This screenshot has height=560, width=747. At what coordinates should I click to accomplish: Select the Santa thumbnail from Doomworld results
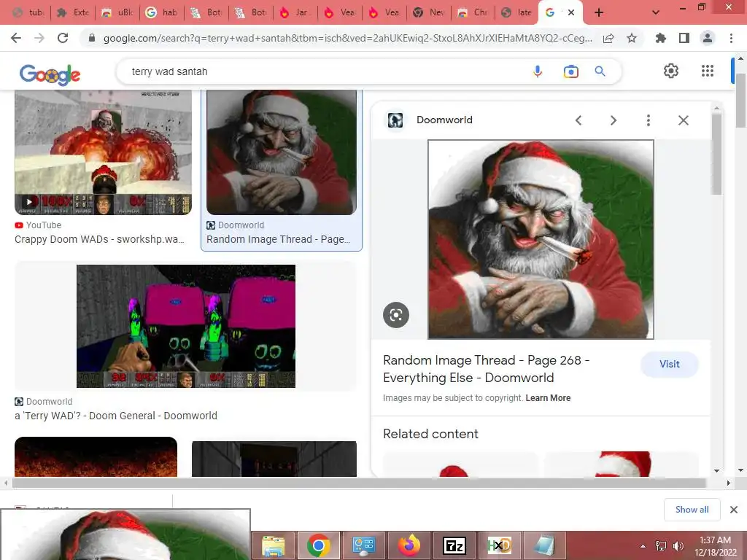tap(282, 152)
